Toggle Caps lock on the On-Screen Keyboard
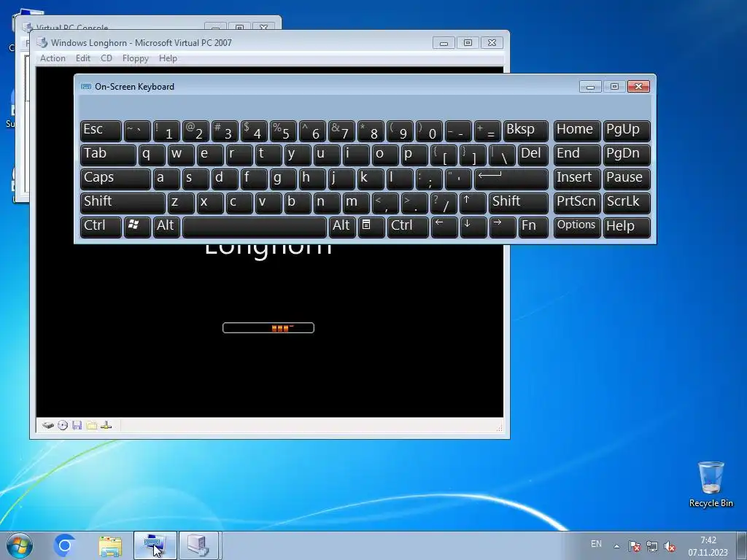 point(115,179)
